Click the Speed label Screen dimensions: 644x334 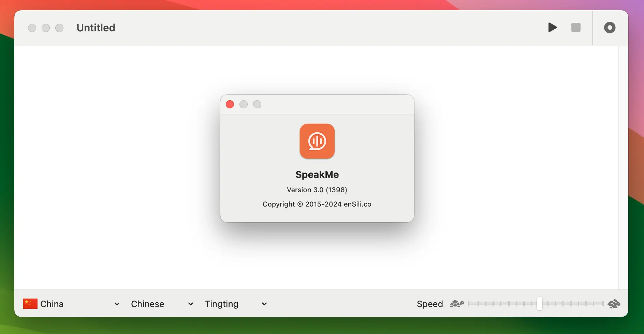tap(429, 303)
